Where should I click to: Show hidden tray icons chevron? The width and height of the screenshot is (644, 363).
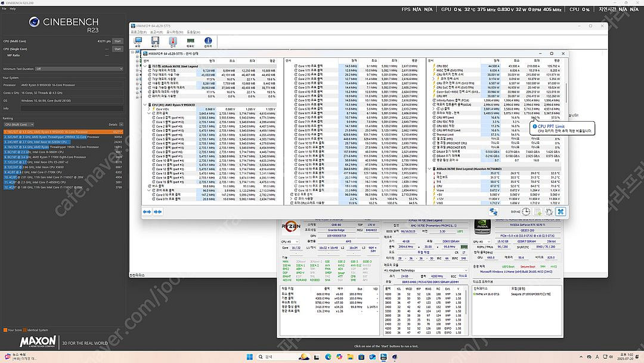pos(581,357)
